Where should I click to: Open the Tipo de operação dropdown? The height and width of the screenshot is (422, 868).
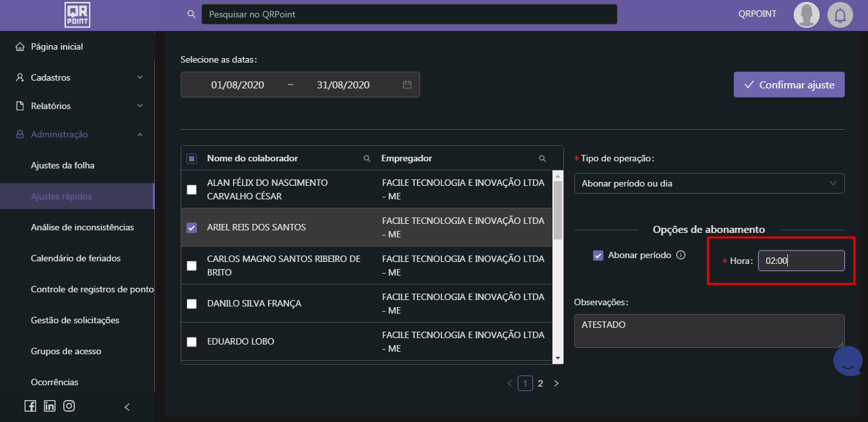point(709,183)
